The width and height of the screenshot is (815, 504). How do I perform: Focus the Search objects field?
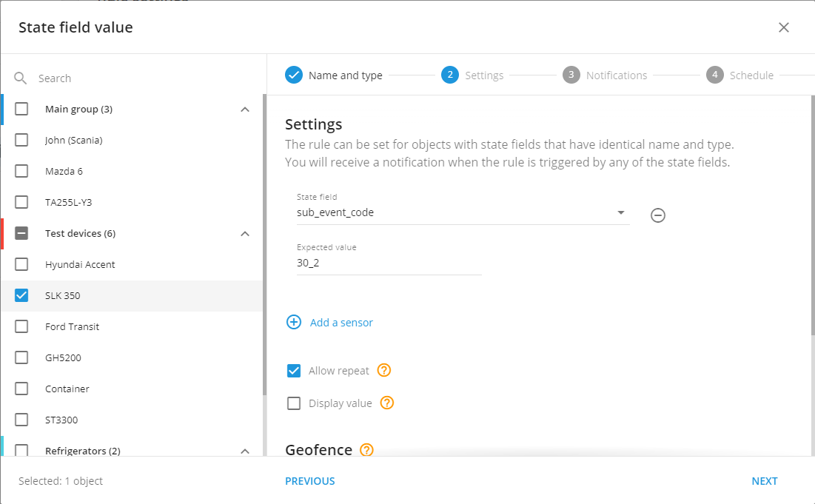pos(141,78)
